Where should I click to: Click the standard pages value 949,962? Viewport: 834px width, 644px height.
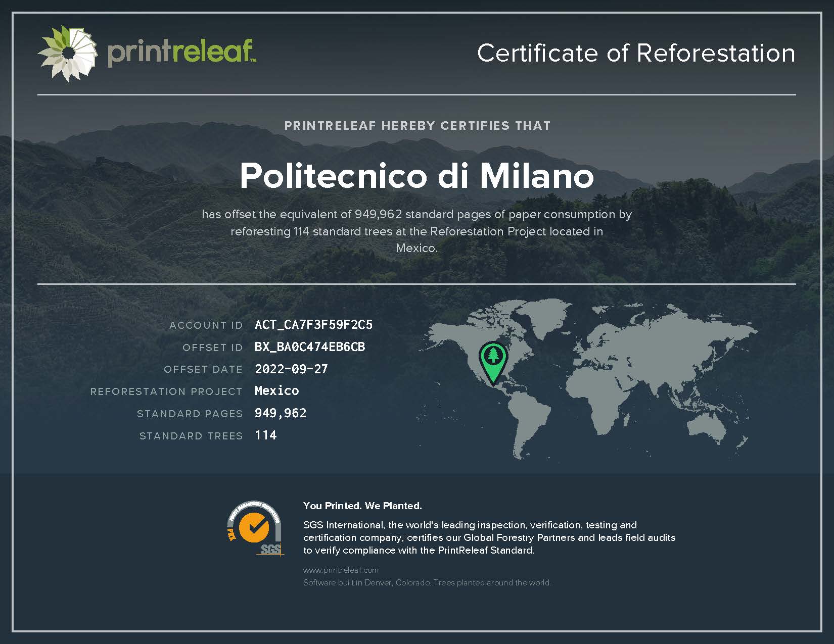click(281, 413)
